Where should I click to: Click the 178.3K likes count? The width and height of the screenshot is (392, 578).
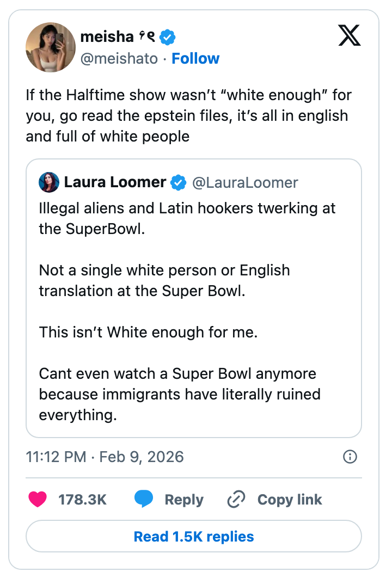82,499
